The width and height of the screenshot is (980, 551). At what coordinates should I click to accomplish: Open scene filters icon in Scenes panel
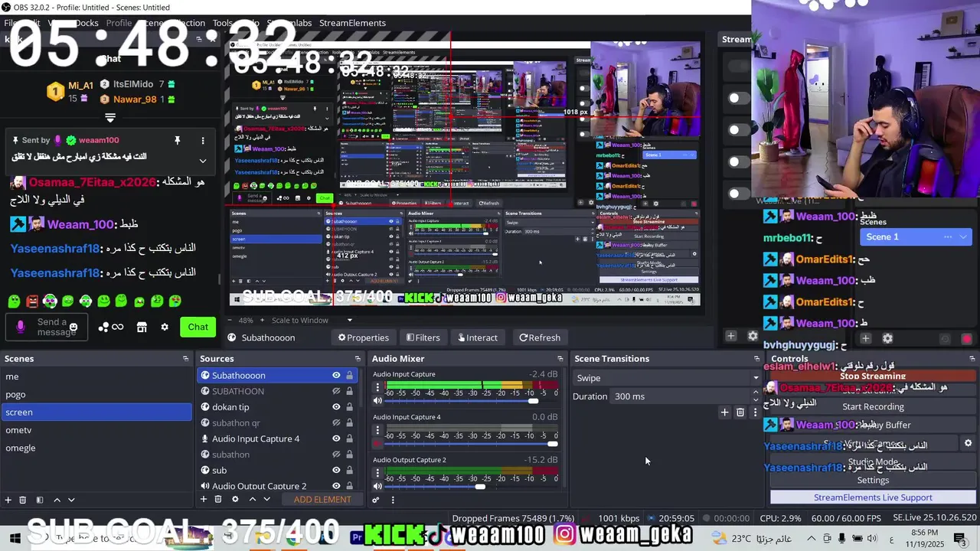click(x=40, y=500)
